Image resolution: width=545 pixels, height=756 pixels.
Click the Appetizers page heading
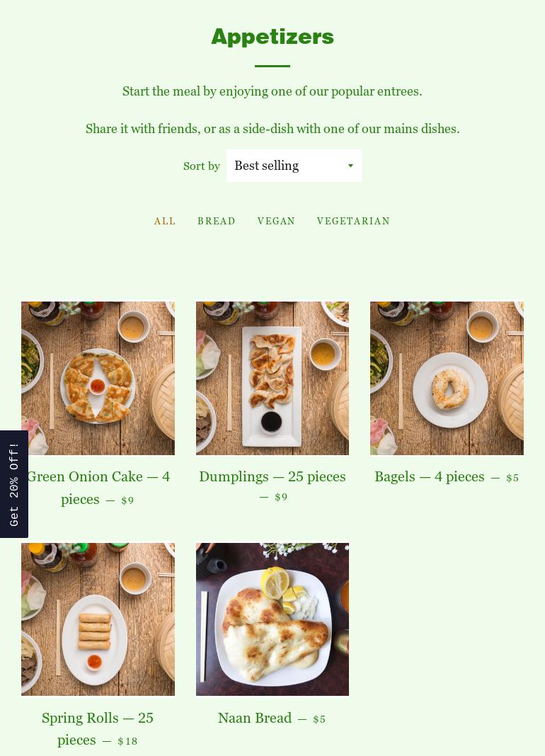pyautogui.click(x=272, y=37)
